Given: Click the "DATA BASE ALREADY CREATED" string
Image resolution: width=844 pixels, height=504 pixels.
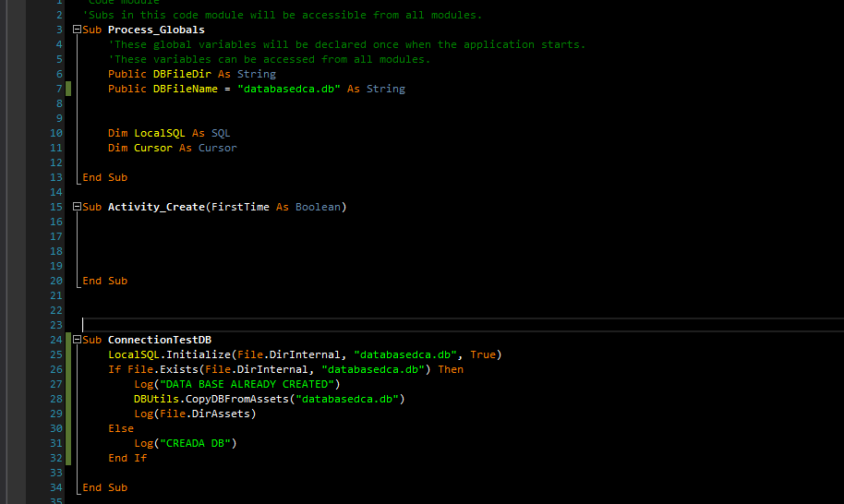Looking at the screenshot, I should coord(247,384).
